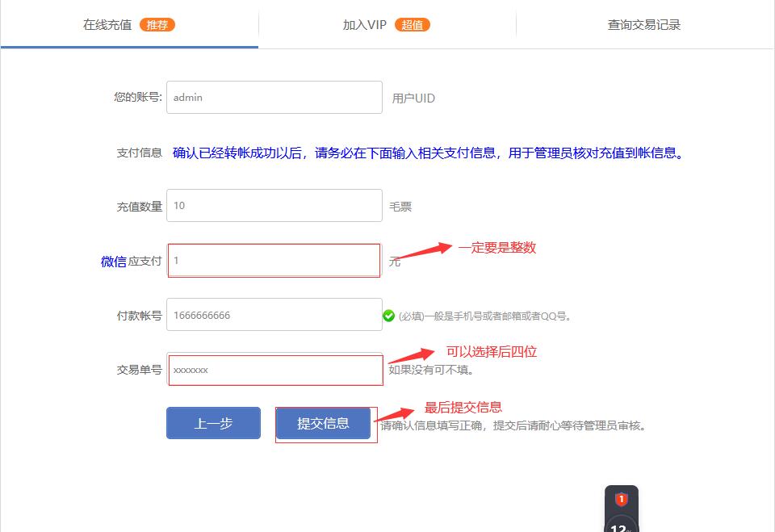Click the 付款帐号 label

[x=140, y=316]
